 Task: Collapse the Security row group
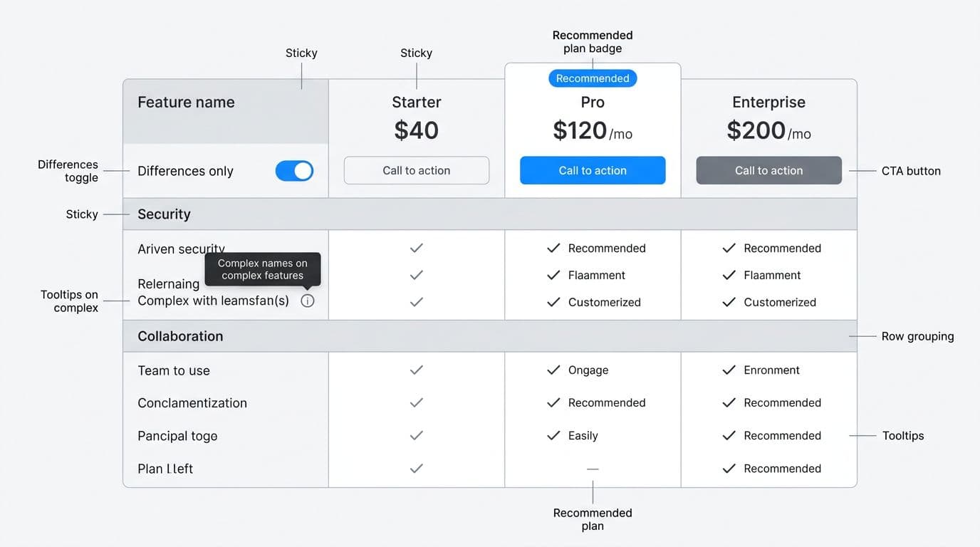pos(165,214)
